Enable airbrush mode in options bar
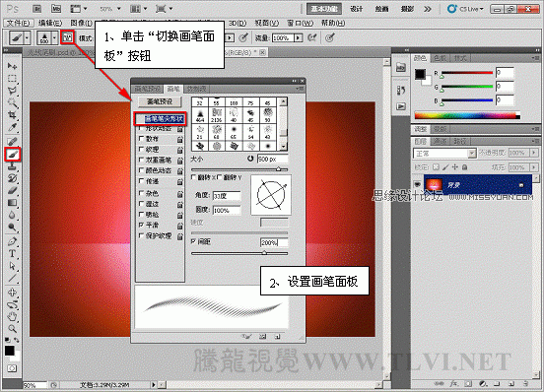 tap(311, 37)
